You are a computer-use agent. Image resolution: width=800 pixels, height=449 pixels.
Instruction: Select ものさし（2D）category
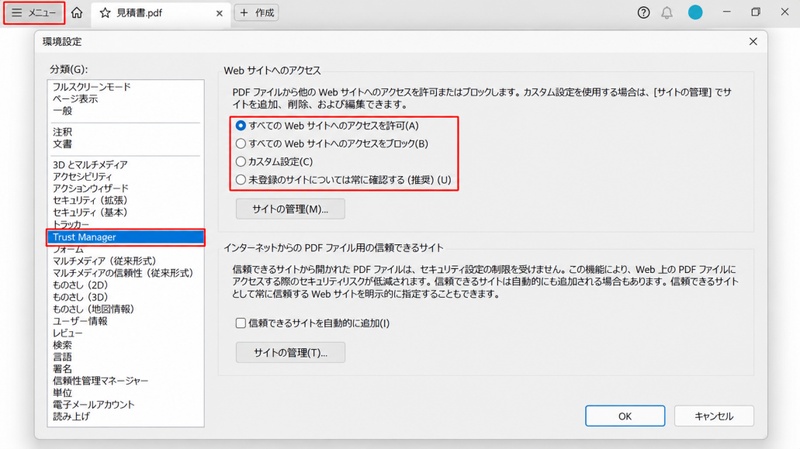[x=80, y=285]
